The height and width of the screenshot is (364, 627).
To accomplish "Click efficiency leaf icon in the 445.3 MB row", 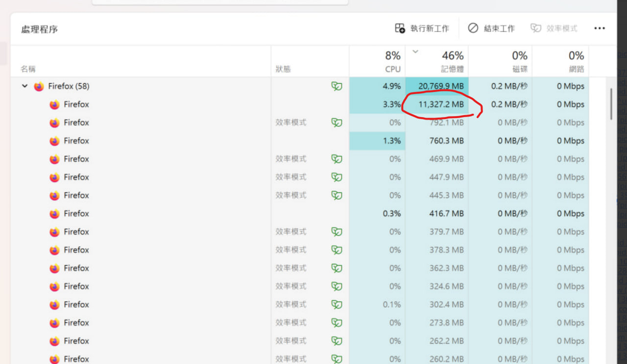I will (x=337, y=195).
